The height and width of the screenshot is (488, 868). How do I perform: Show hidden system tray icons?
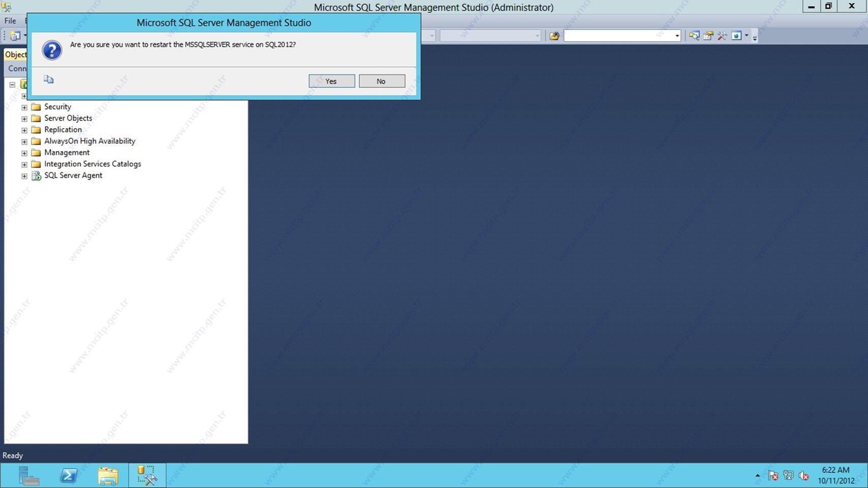758,476
